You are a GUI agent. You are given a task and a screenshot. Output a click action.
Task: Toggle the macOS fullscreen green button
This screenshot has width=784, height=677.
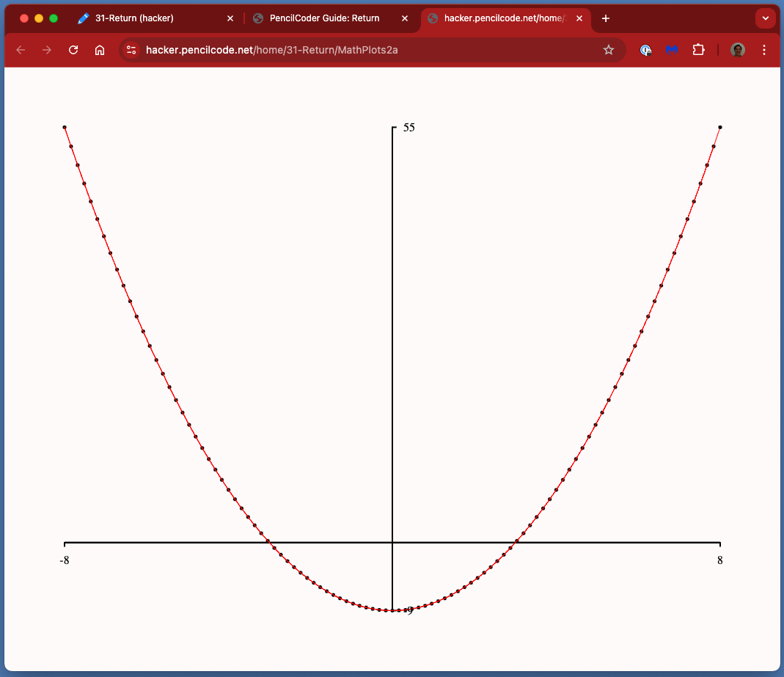[x=54, y=18]
